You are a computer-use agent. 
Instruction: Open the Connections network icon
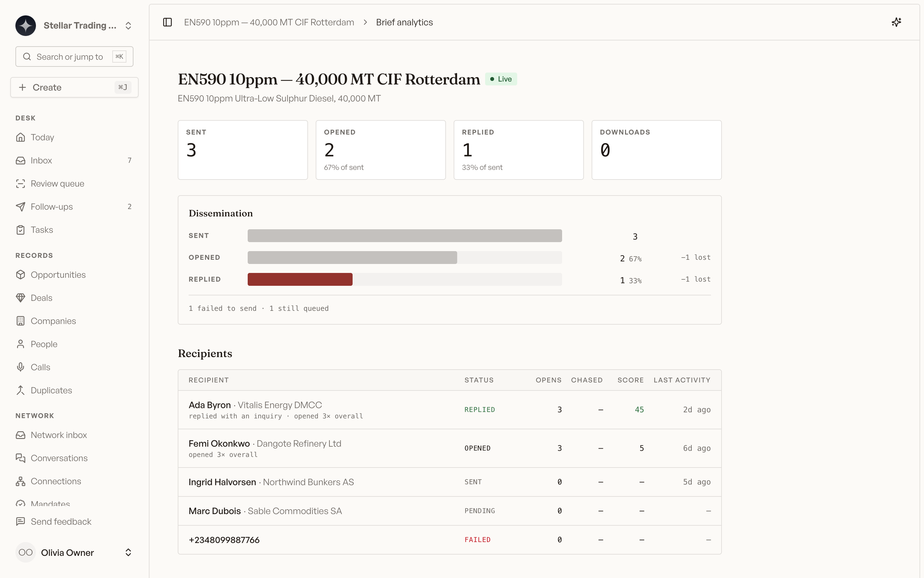tap(21, 481)
